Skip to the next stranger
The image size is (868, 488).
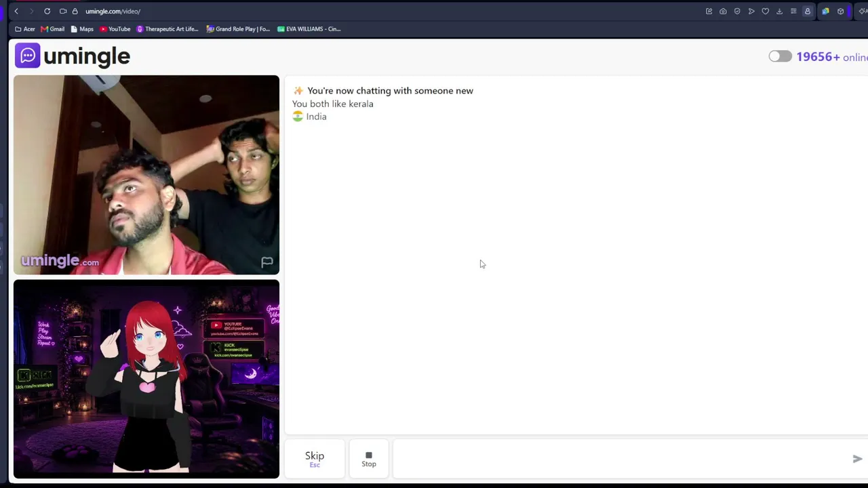315,459
